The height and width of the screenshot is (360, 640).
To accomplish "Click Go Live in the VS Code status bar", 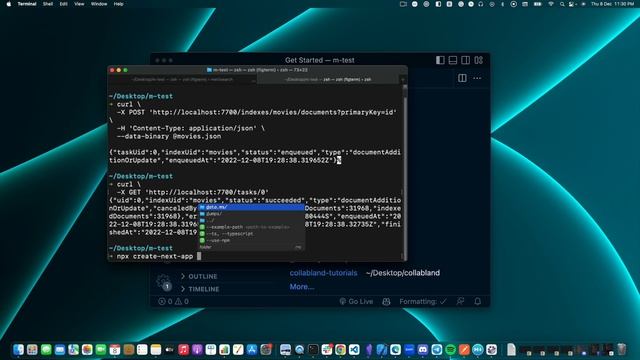I will tap(356, 301).
